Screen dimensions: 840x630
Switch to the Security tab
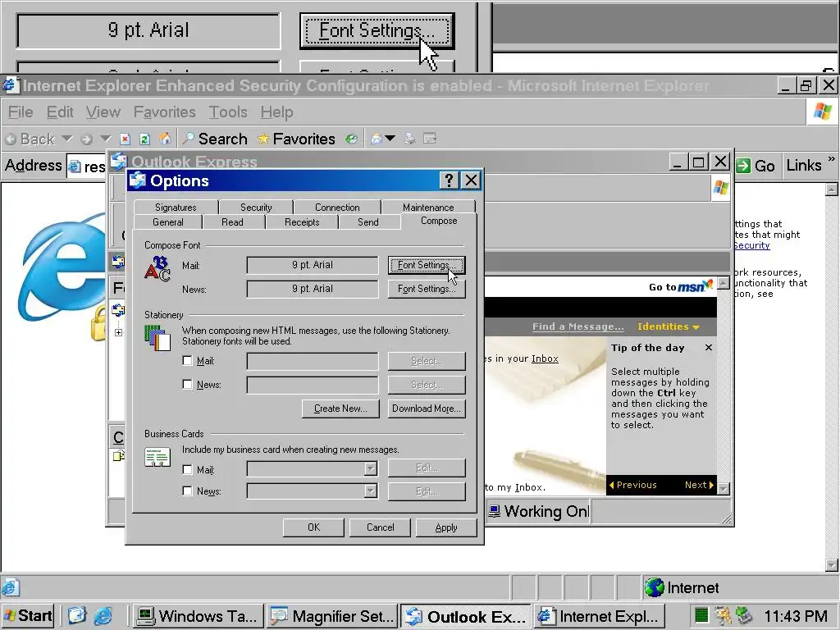[x=256, y=207]
